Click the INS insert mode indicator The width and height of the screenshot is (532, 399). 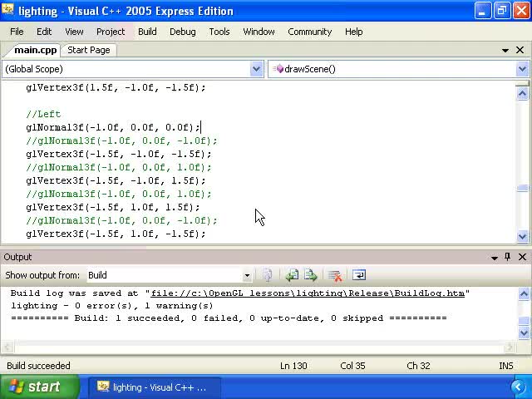click(x=506, y=366)
